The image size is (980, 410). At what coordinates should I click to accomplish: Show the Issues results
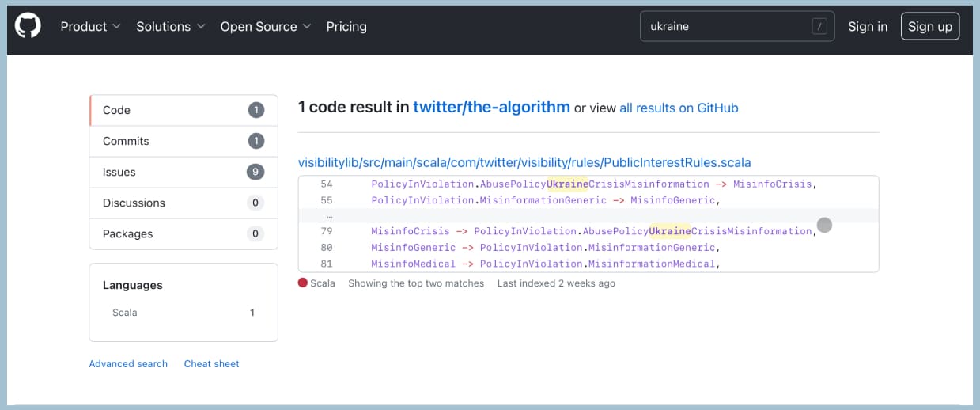click(x=183, y=172)
